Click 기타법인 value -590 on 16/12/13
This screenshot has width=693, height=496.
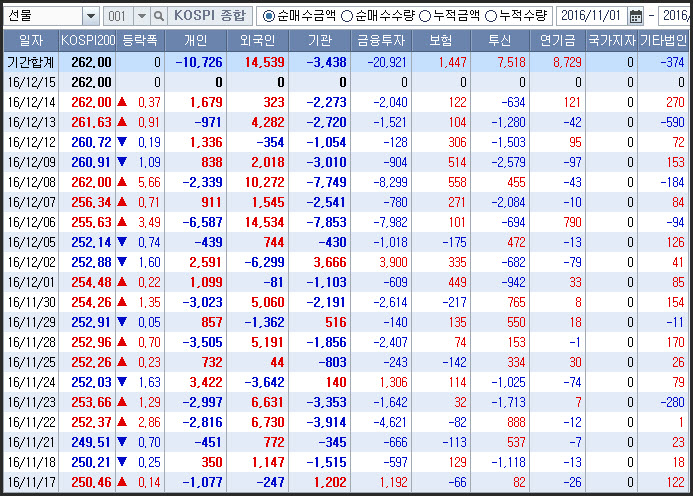pos(672,122)
